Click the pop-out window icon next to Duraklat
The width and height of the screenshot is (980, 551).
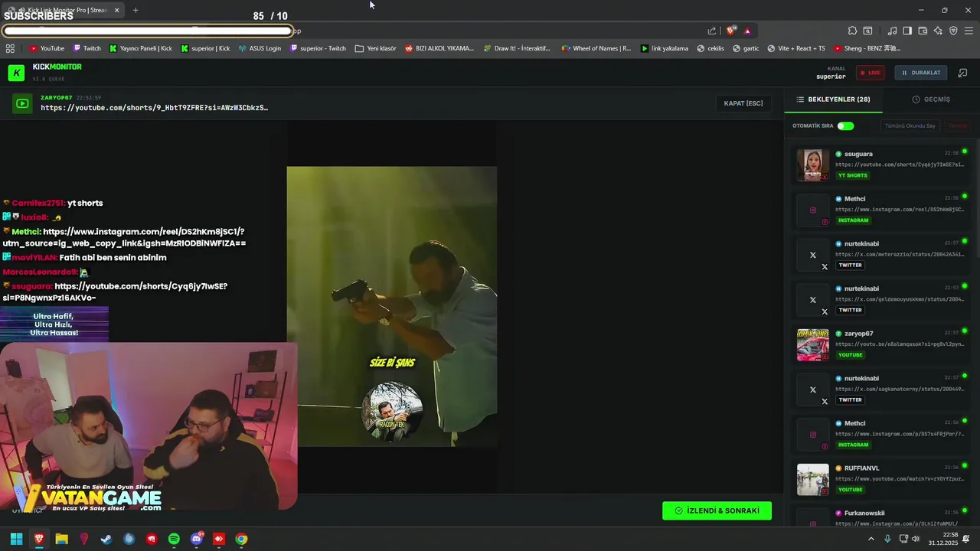(963, 73)
